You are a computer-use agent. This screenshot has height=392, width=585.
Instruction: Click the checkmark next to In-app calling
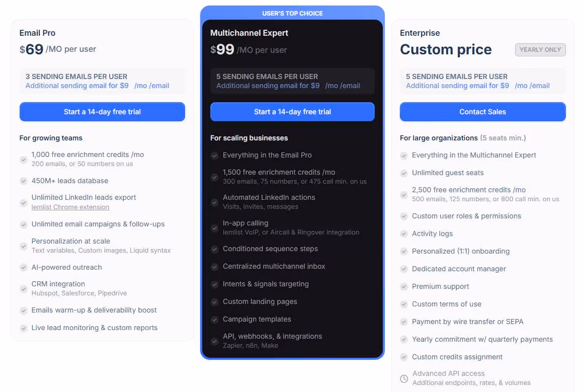(214, 227)
